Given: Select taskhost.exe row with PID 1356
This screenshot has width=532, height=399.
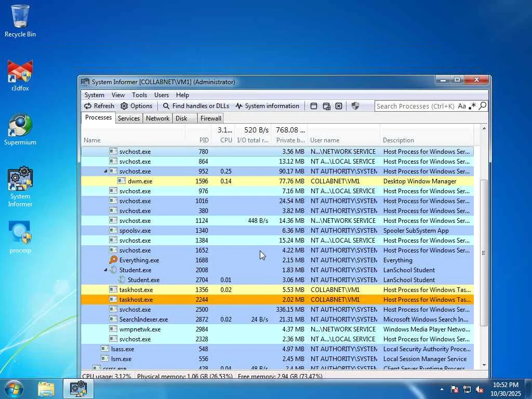Looking at the screenshot, I should coord(277,290).
